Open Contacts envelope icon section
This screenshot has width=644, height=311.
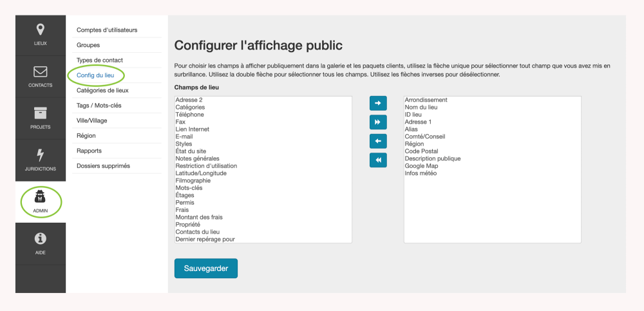[41, 76]
